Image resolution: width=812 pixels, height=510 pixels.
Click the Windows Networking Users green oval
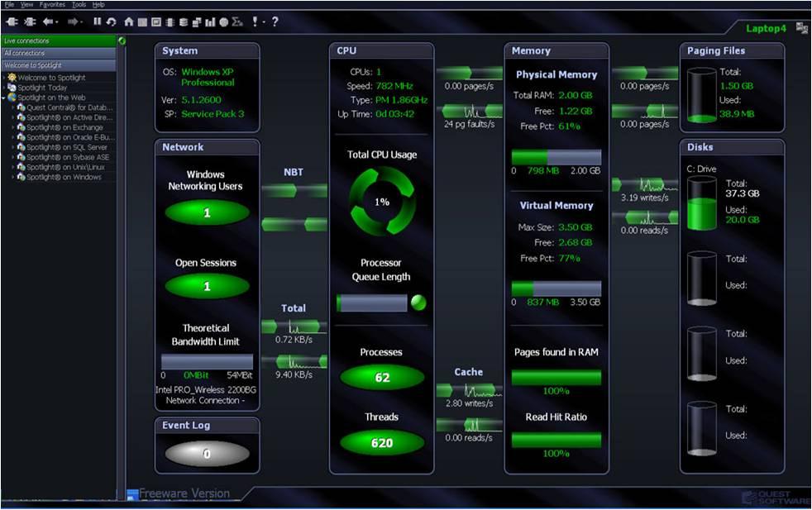[208, 212]
